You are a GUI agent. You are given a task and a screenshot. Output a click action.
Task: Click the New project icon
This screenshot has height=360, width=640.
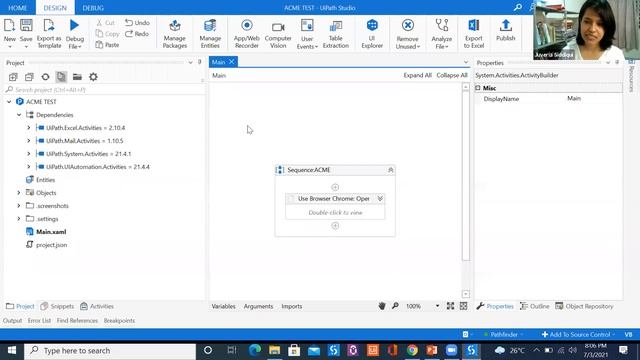(9, 25)
